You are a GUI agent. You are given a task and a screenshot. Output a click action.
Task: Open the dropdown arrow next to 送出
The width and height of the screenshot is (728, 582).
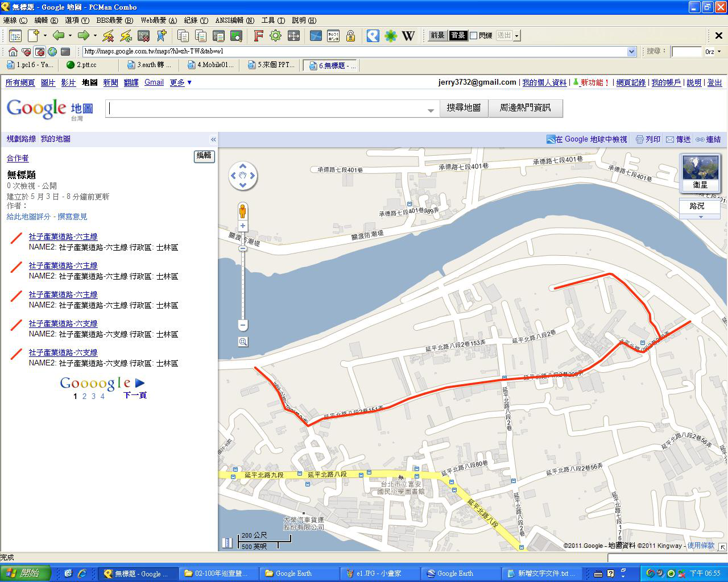[x=516, y=36]
